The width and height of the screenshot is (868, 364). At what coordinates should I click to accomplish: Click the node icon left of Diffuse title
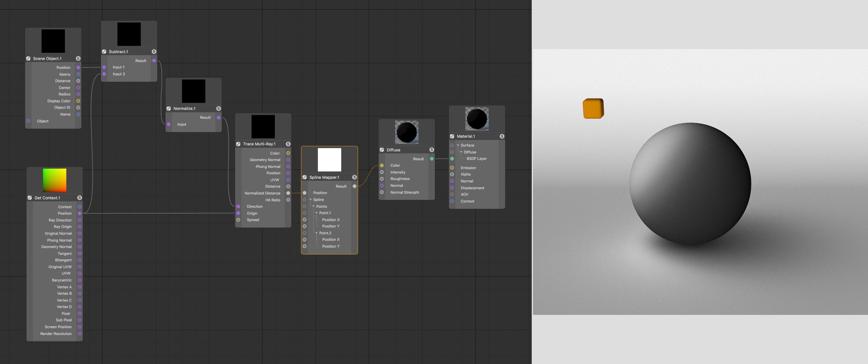click(382, 150)
